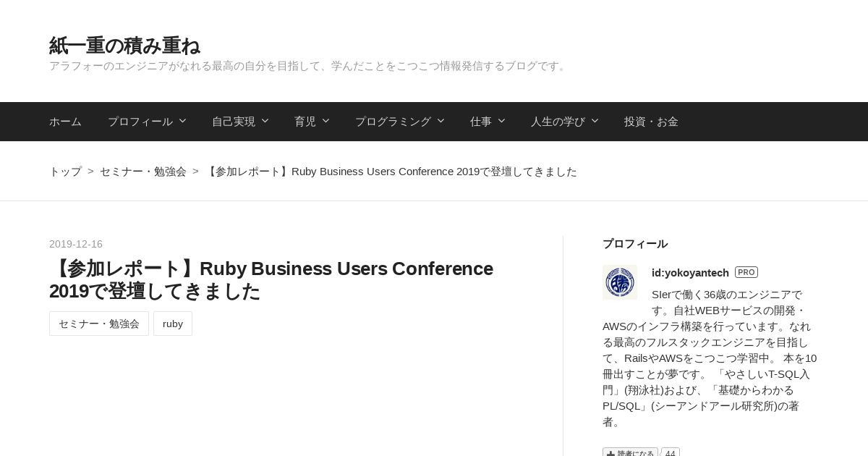
Task: Expand the chevron next to 仕事
Action: click(501, 121)
